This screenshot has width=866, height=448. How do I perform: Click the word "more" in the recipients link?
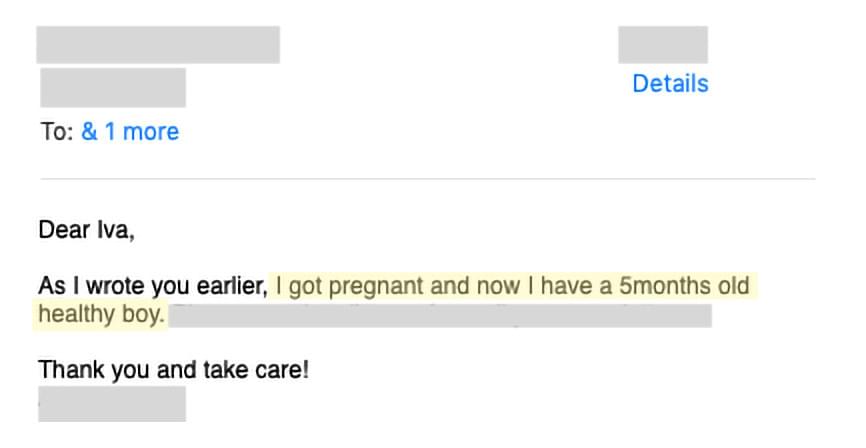pyautogui.click(x=151, y=131)
